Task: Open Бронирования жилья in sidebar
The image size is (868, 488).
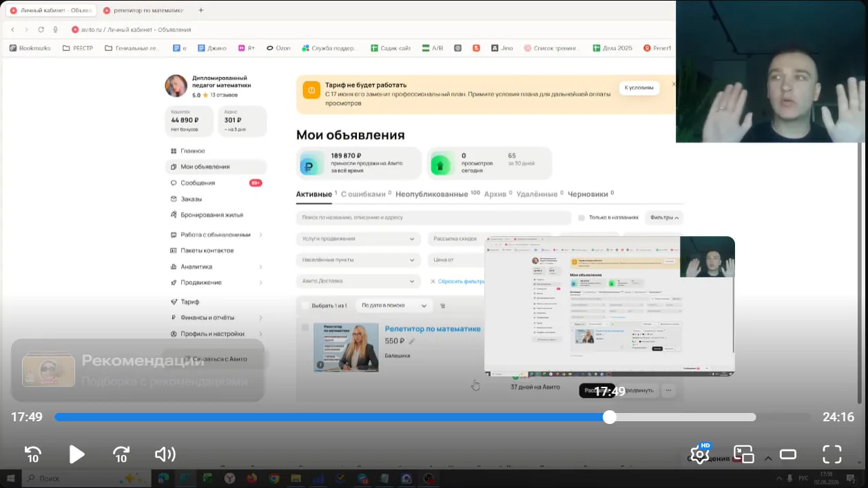Action: [x=211, y=215]
